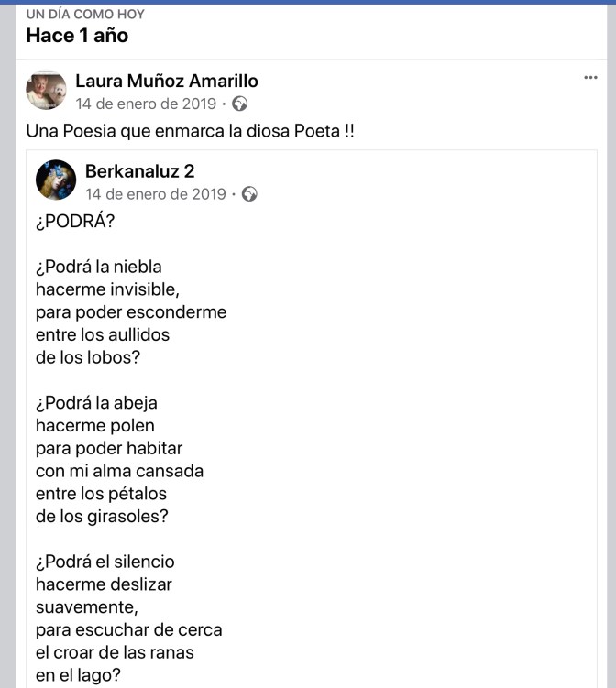Screen dimensions: 616x688
Task: Click caption "Una Poesia que enmarca" text
Action: 190,131
